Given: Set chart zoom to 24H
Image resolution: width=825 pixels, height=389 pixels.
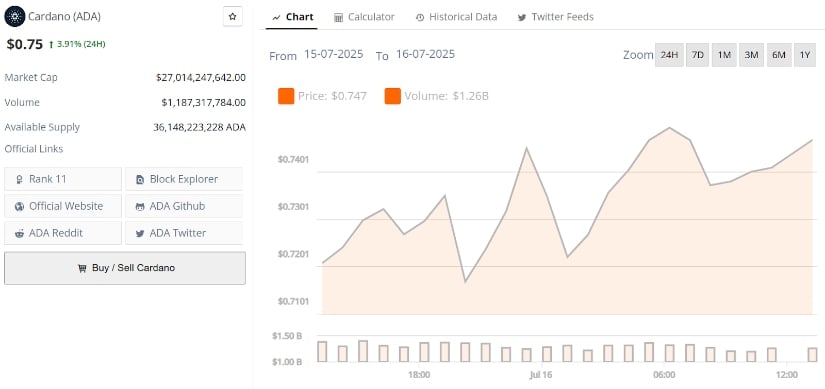Looking at the screenshot, I should click(x=669, y=55).
